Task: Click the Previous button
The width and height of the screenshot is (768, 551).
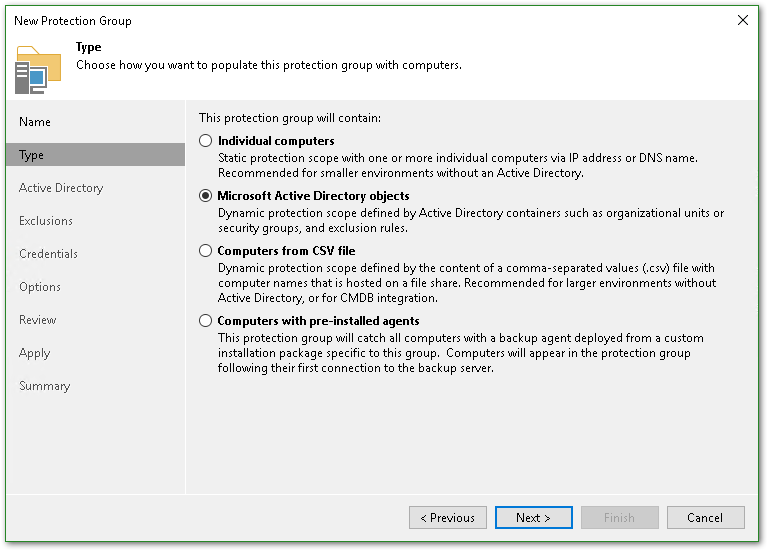Action: [447, 518]
